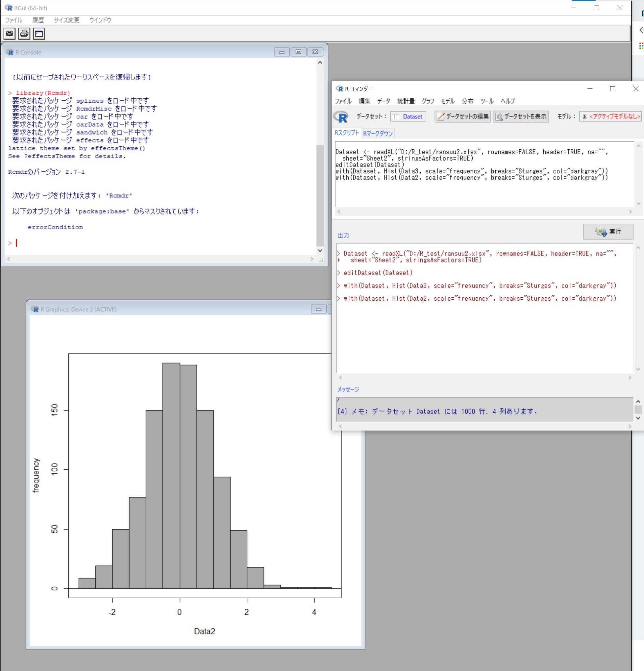Click the データセットの編集 edit dataset button
This screenshot has height=671, width=644.
click(462, 117)
